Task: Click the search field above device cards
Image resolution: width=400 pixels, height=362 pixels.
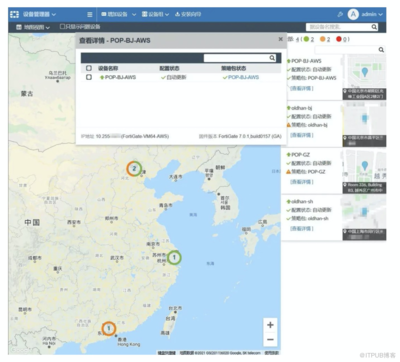Action: point(346,50)
